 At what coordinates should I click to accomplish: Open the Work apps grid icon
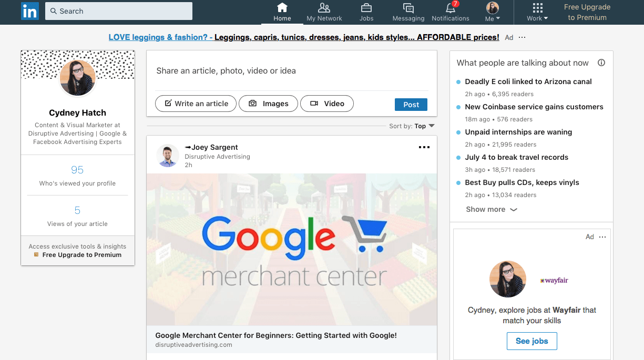537,7
